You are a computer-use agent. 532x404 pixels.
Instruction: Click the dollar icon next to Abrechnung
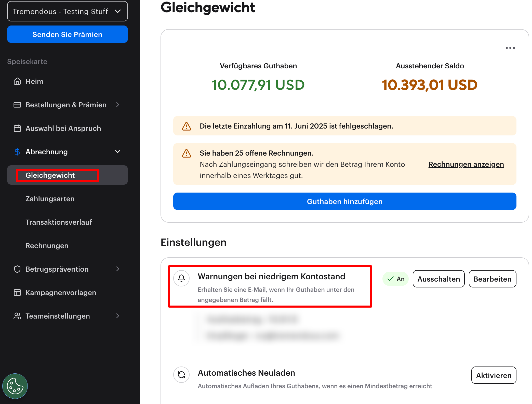(17, 152)
